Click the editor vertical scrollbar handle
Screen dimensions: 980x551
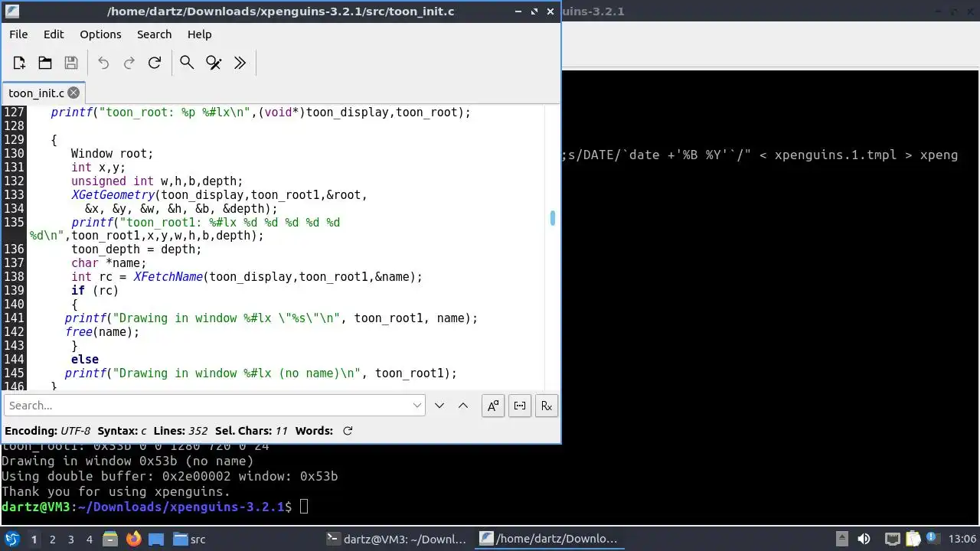(552, 218)
